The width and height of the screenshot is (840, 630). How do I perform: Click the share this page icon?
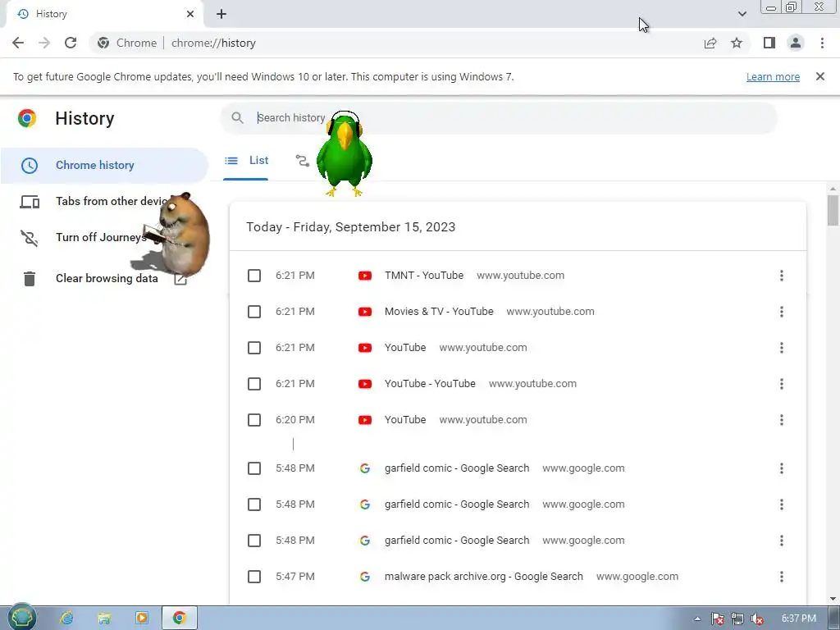(x=710, y=43)
